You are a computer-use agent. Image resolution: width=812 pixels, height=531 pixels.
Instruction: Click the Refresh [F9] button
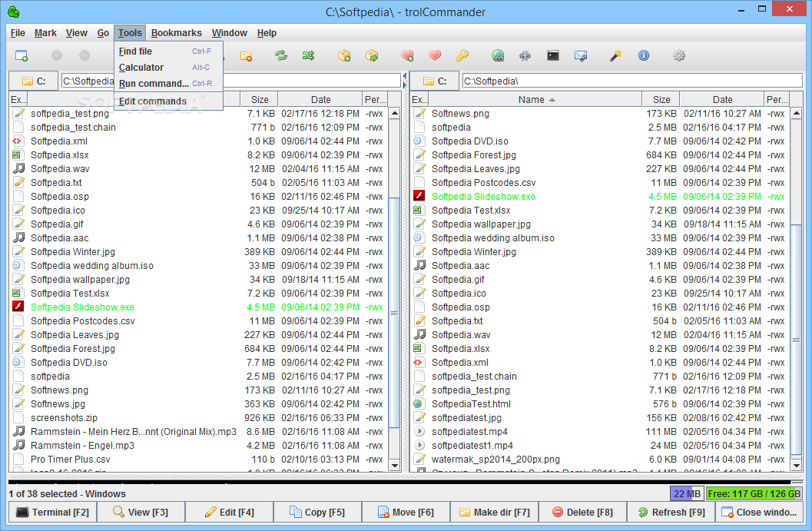[671, 512]
